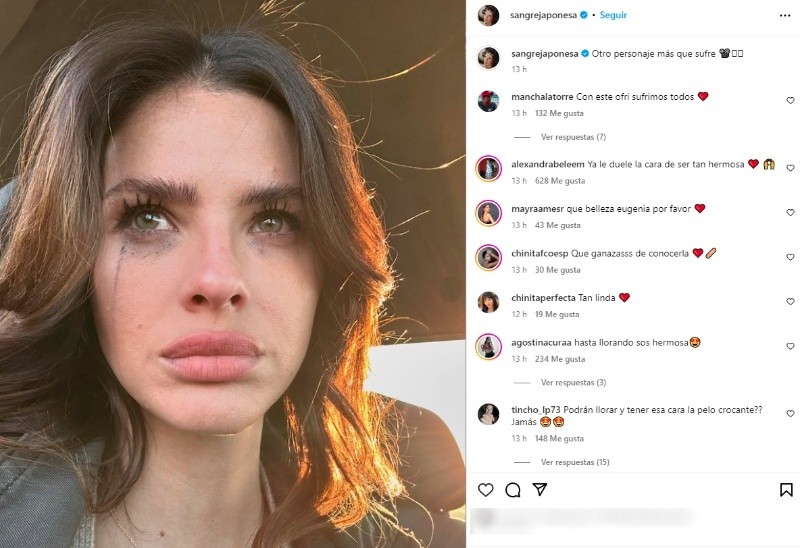Expand Ver respuestas (7) replies
The height and width of the screenshot is (548, 800).
point(573,137)
